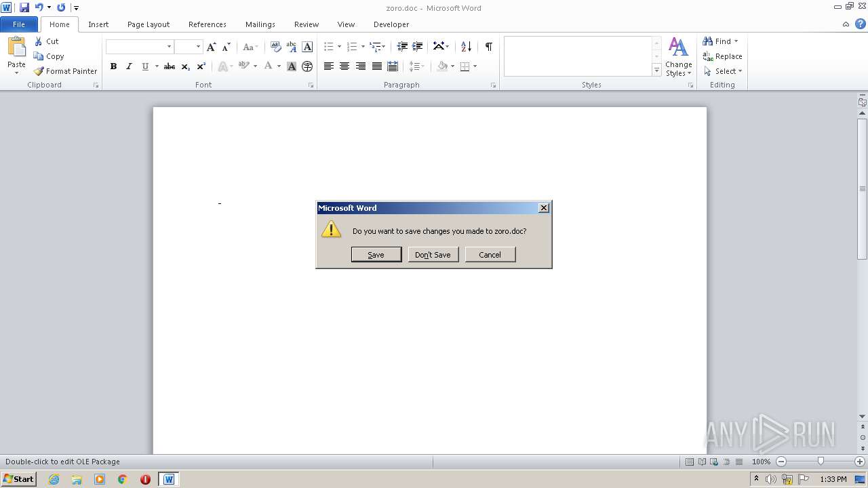Click the Enclose Characters icon

coord(307,66)
